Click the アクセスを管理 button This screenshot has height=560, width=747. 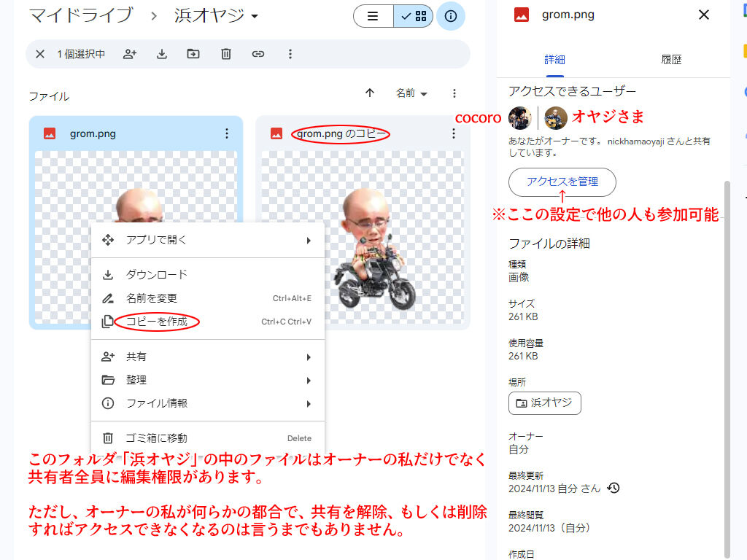coord(562,182)
